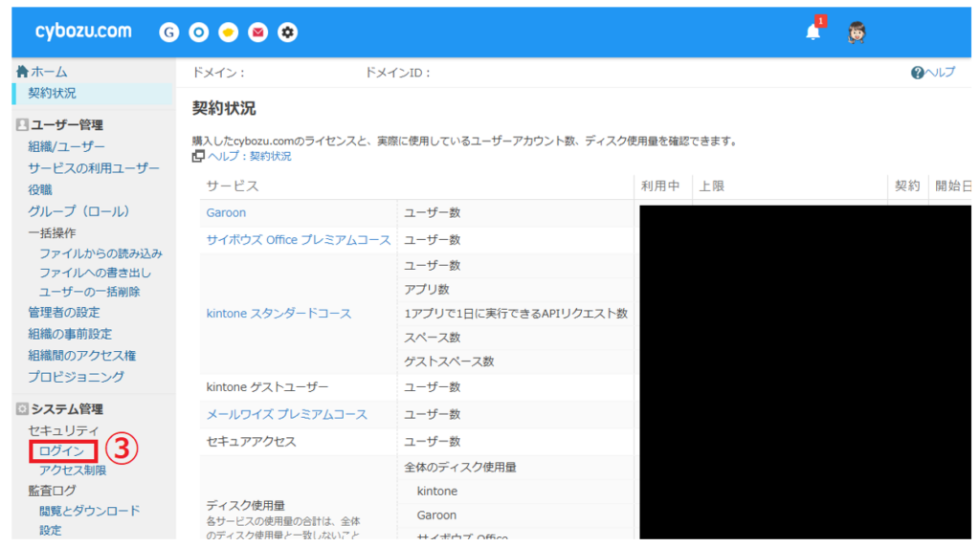Open アクセス制限 settings

(73, 470)
